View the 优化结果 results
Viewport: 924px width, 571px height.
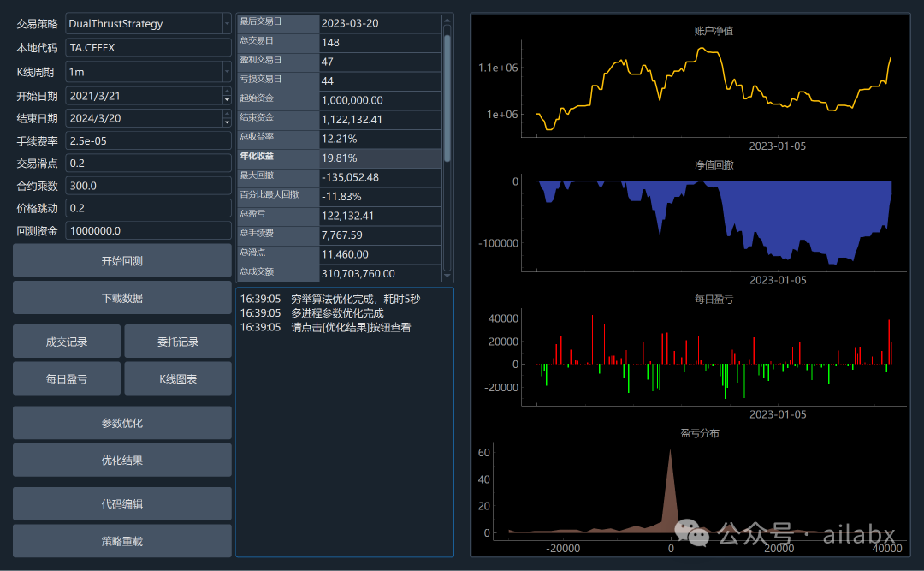tap(122, 460)
